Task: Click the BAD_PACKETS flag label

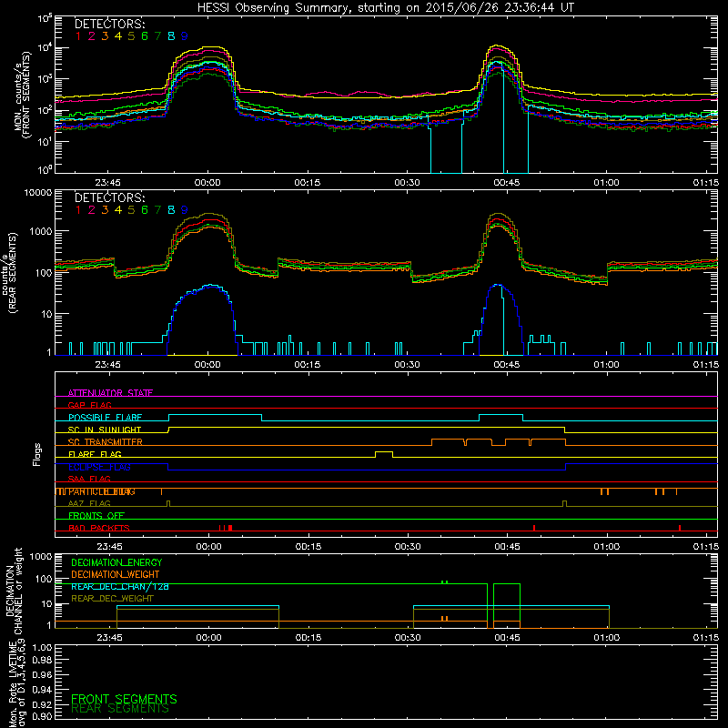Action: click(x=99, y=528)
